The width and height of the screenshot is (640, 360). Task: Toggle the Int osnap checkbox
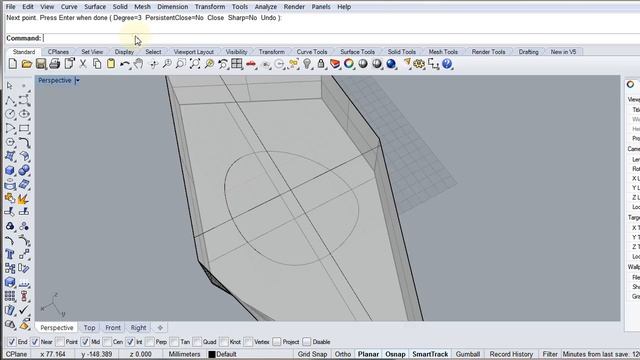[x=130, y=342]
